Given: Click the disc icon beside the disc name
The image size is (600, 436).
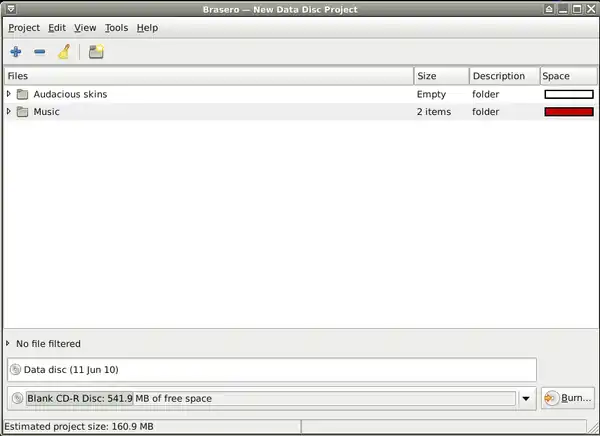Looking at the screenshot, I should [16, 370].
